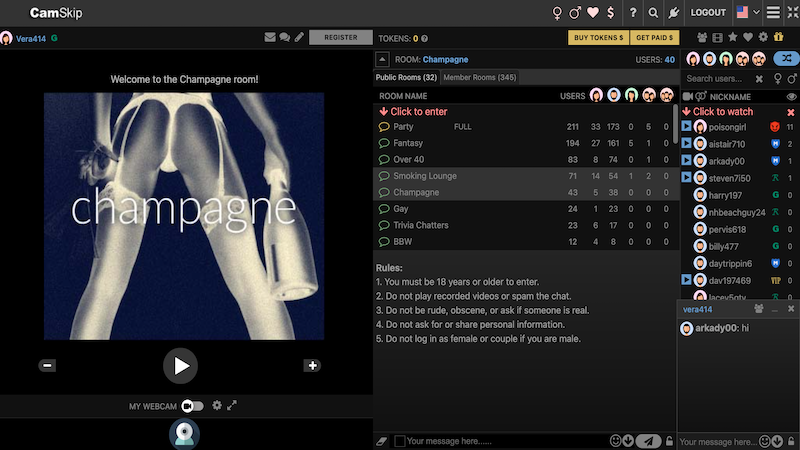This screenshot has height=450, width=800.
Task: Open down-arrow menu in private chat bar
Action: point(777,441)
